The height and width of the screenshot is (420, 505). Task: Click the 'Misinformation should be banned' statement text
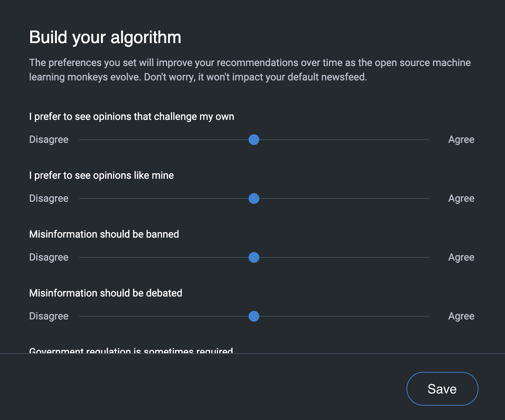click(x=104, y=234)
